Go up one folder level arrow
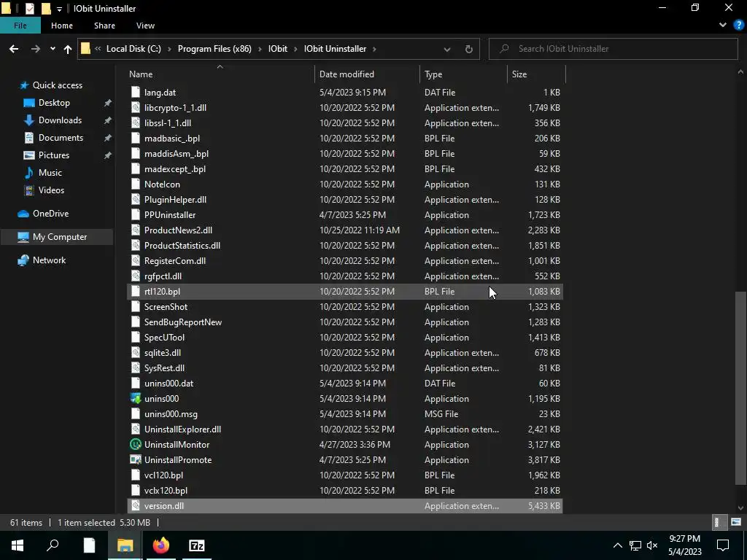This screenshot has width=747, height=560. pos(68,49)
